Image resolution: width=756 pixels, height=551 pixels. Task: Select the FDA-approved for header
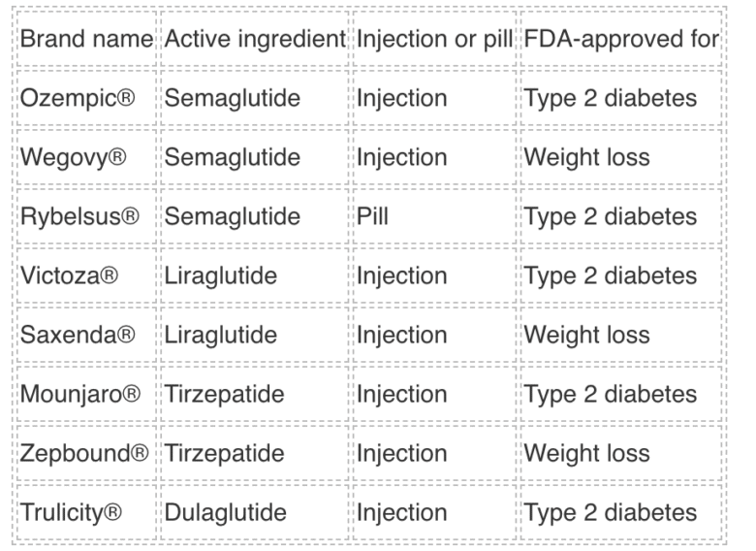(621, 40)
